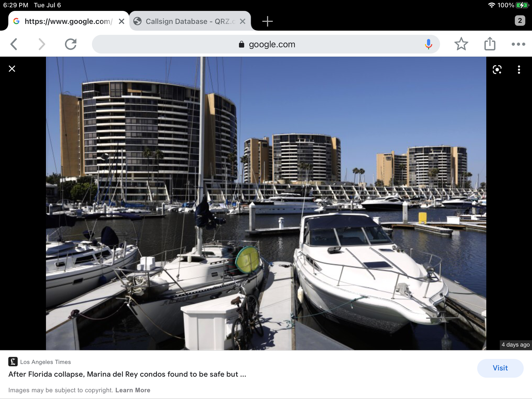Switch to Callsign Database QRZ tab

tap(186, 21)
